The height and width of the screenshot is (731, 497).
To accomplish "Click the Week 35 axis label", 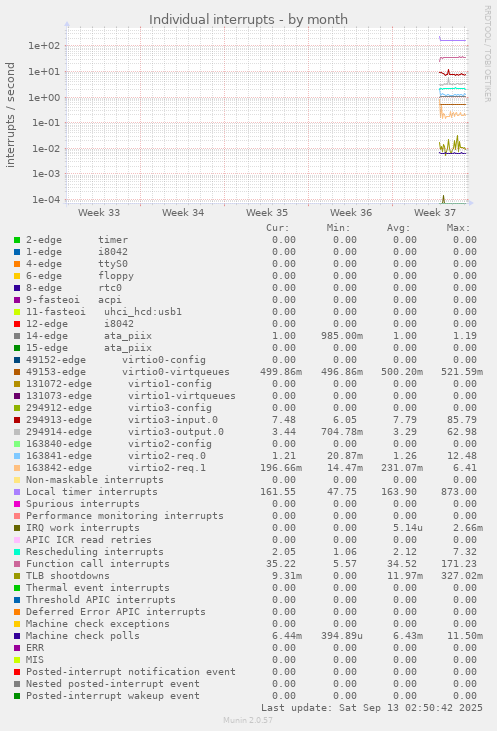I will (267, 213).
